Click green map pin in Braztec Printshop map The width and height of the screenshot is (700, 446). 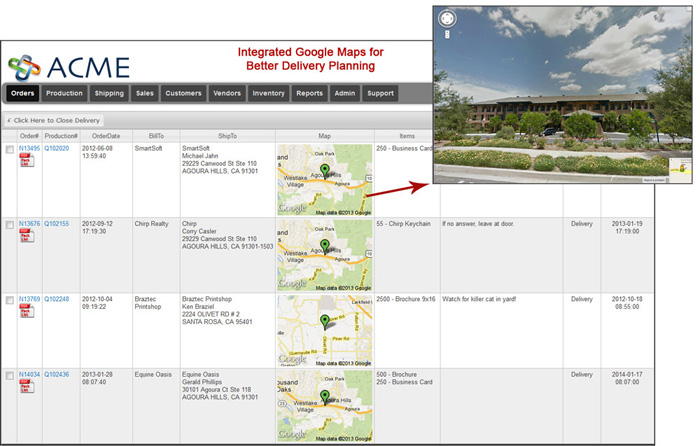point(325,321)
